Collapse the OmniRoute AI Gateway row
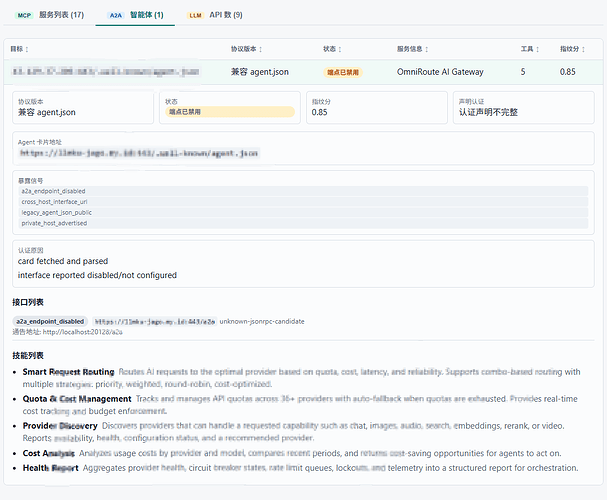Image resolution: width=607 pixels, height=500 pixels. coord(304,72)
